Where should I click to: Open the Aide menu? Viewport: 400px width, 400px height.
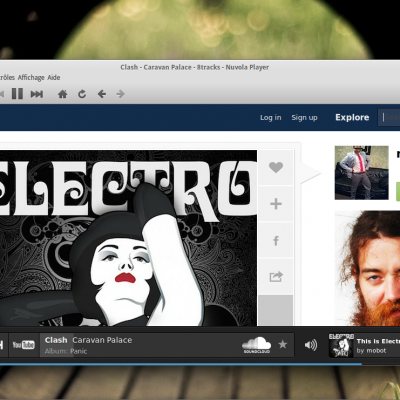(54, 78)
